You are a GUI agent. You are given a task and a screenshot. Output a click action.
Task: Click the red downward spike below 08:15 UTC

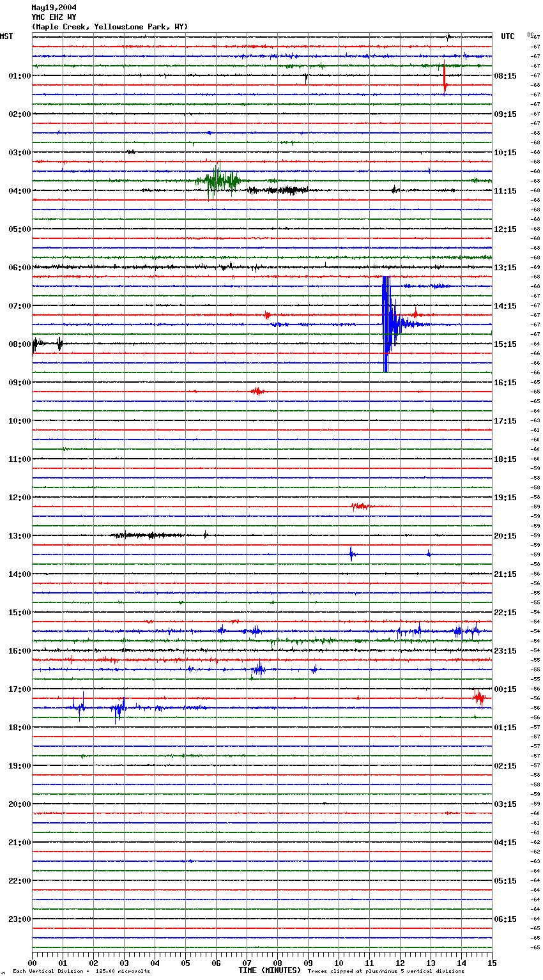point(445,79)
